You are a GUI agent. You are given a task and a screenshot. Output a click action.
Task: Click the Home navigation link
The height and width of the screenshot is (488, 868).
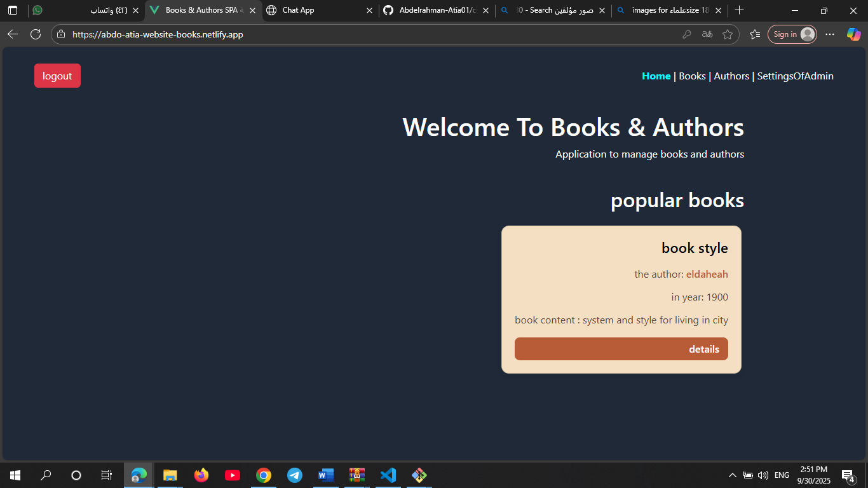point(656,76)
